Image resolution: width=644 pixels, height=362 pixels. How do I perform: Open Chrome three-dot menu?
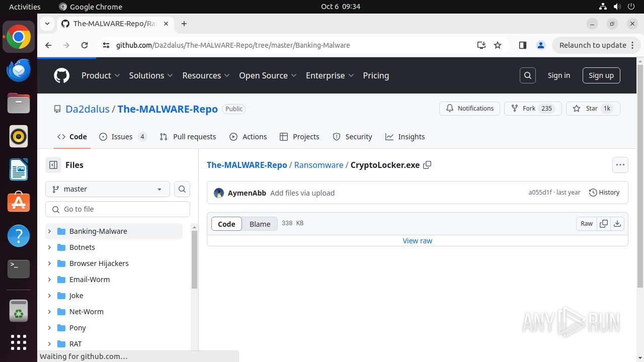(x=632, y=45)
